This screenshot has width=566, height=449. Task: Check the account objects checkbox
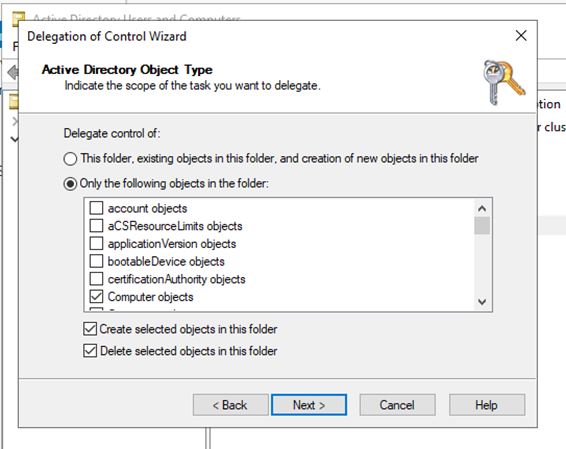click(96, 208)
